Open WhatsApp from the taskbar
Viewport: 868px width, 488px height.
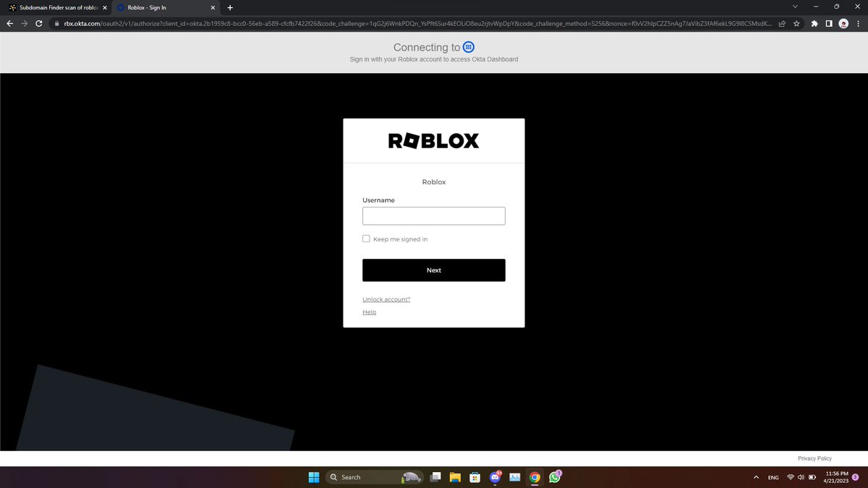(x=555, y=477)
